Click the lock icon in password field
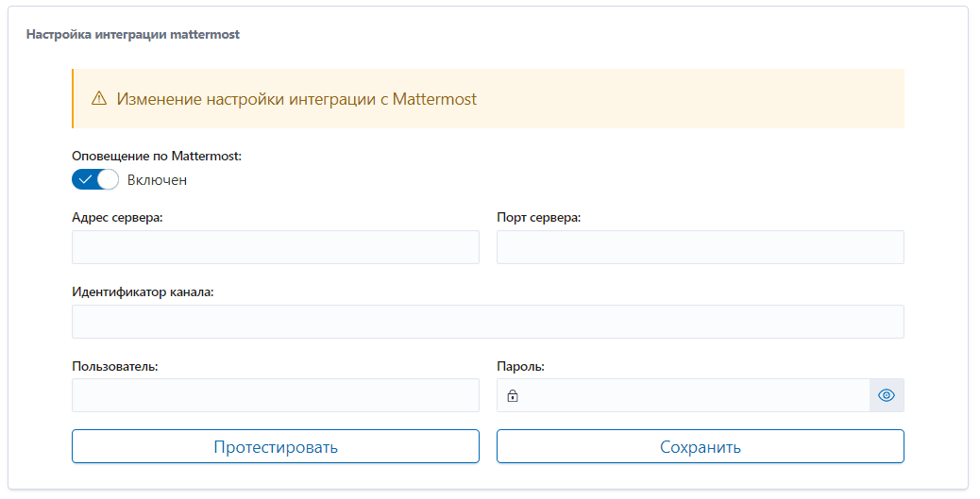 pyautogui.click(x=513, y=395)
